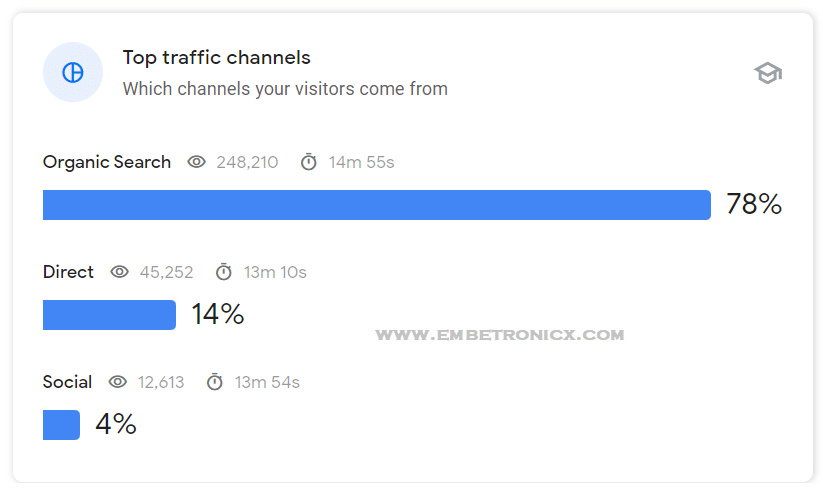Click the stopwatch icon beside 14m 55s
The height and width of the screenshot is (500, 823).
click(x=309, y=162)
